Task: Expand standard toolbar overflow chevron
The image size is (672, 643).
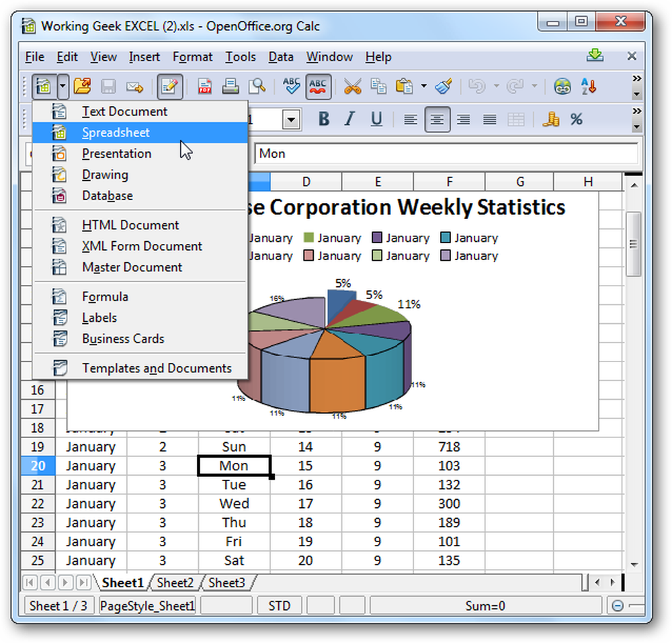Action: point(637,79)
